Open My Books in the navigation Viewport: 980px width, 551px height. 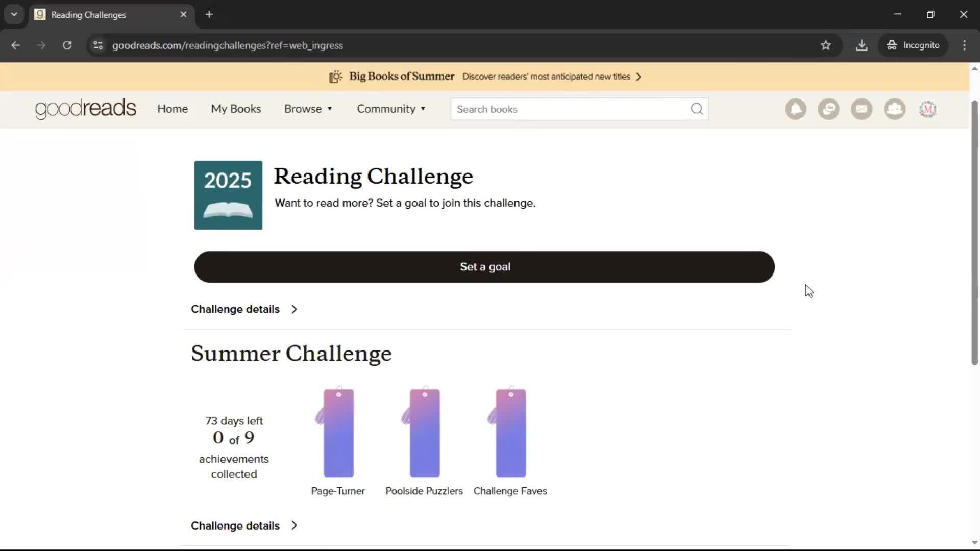click(236, 109)
